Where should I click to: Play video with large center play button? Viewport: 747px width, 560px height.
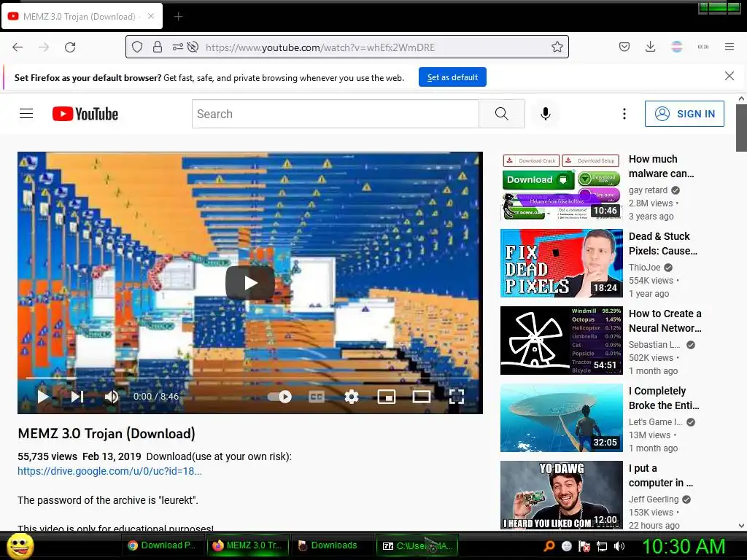click(250, 283)
